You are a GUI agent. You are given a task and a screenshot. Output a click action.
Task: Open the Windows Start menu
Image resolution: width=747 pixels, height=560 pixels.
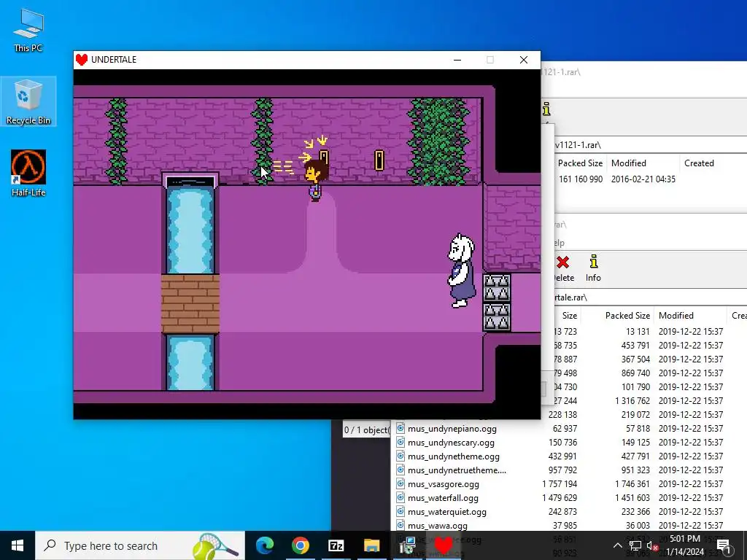(x=18, y=545)
